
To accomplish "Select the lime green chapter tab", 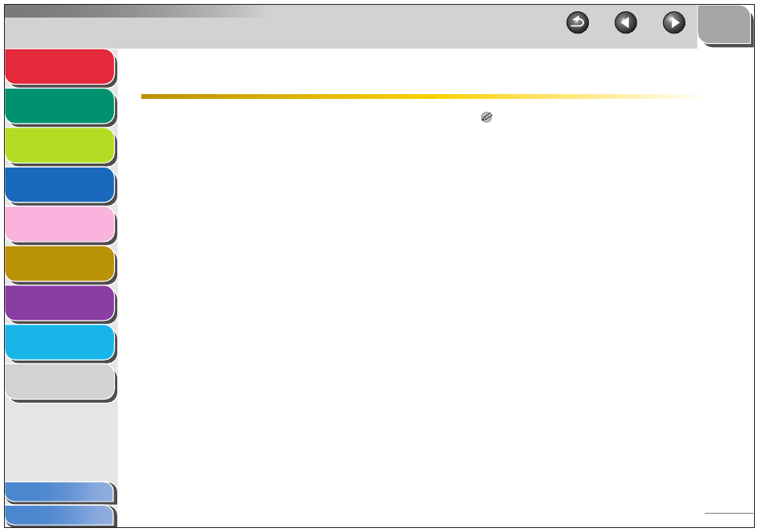I will [x=60, y=145].
